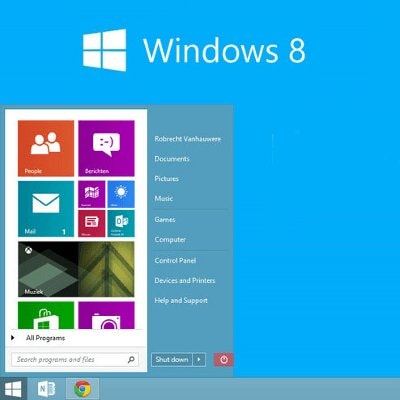Open the purple Camera tile
Screen dimensions: 400x400
coord(106,315)
